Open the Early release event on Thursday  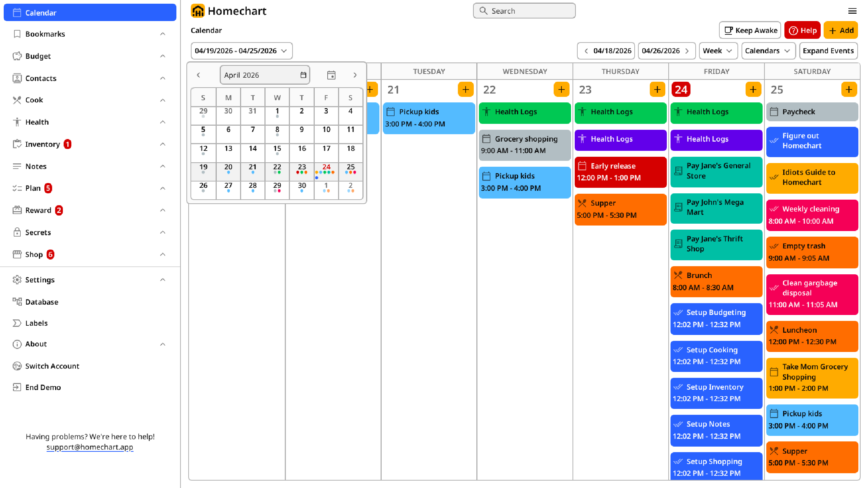[620, 172]
